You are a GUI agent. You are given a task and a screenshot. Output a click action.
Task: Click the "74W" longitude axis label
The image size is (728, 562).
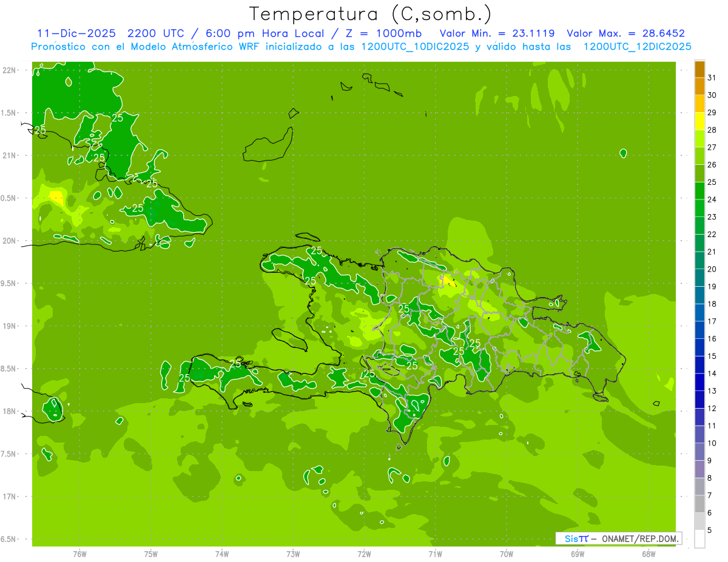click(x=222, y=554)
